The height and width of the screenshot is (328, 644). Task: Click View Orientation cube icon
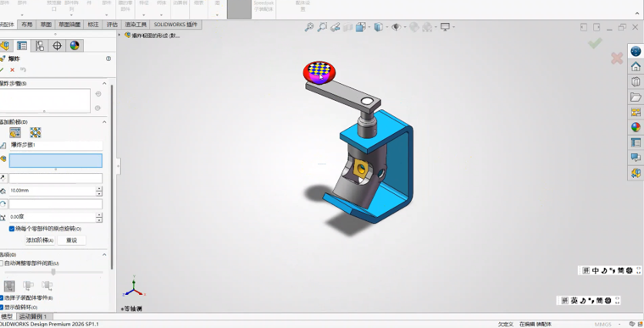pyautogui.click(x=361, y=27)
